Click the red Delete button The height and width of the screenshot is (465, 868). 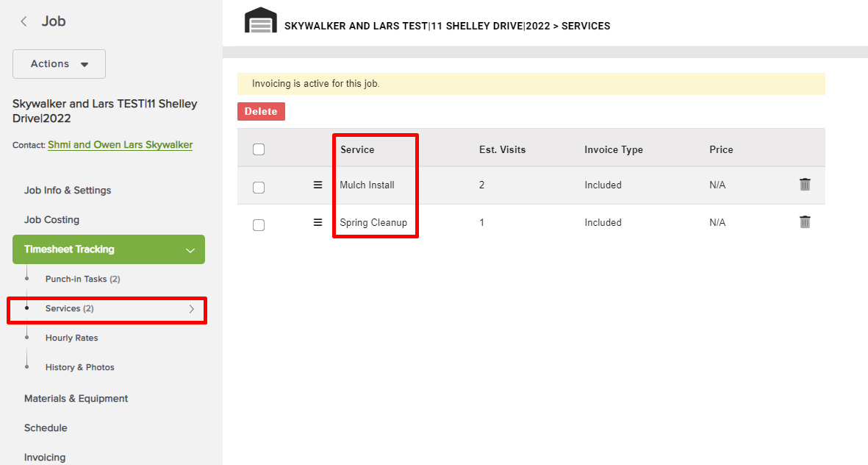tap(262, 111)
